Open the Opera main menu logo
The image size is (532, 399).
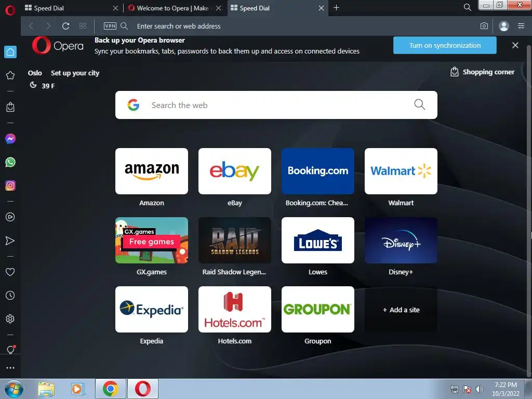click(x=10, y=10)
